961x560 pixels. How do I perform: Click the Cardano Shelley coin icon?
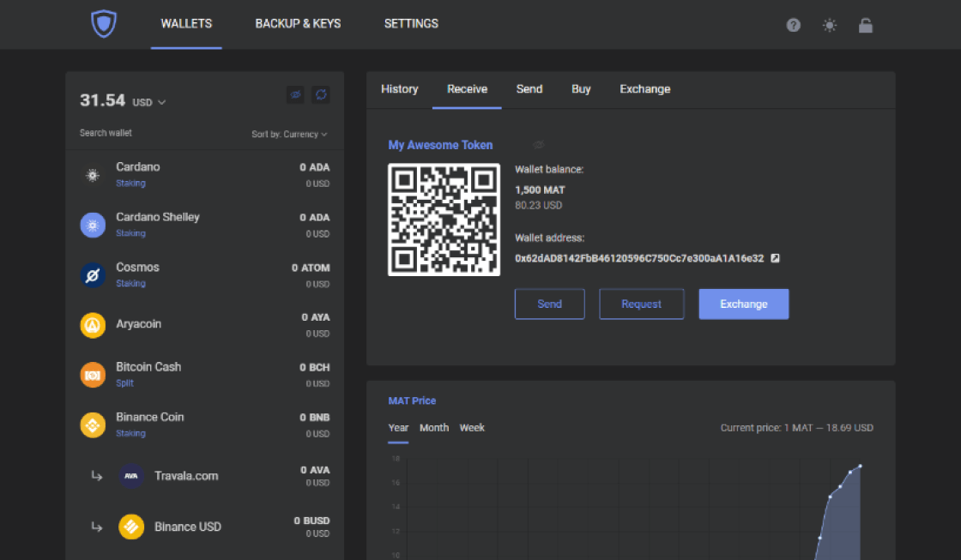93,226
